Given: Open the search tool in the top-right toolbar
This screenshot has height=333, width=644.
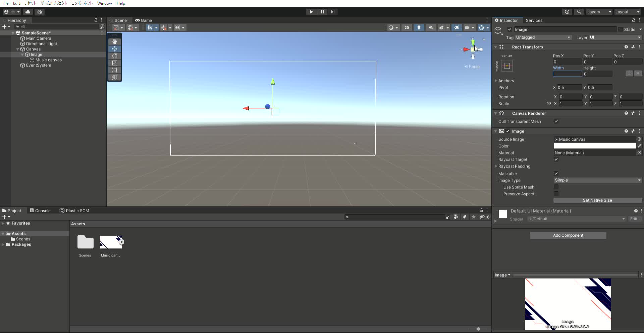Looking at the screenshot, I should point(579,12).
